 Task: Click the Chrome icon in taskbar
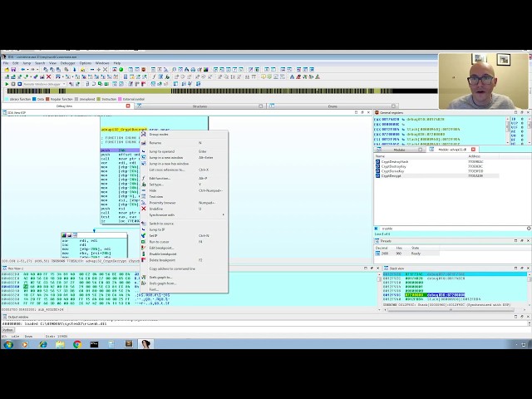tap(77, 344)
